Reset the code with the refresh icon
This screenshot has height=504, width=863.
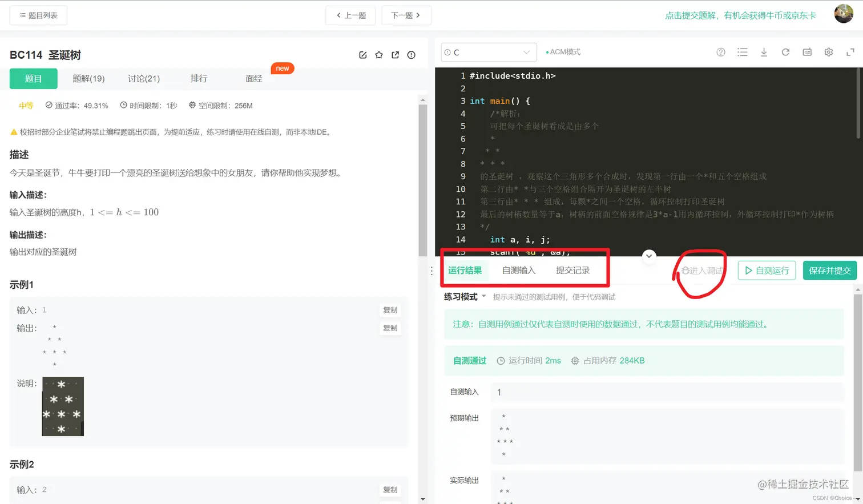pos(785,52)
